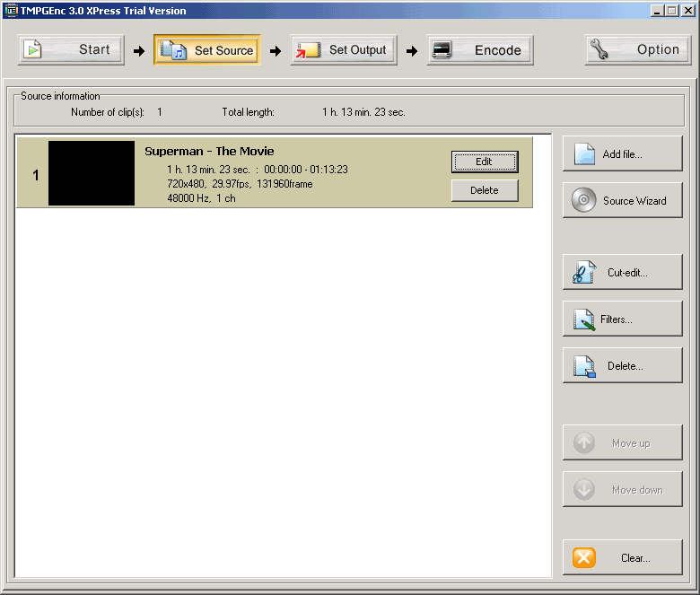Click the TMPGEnc title bar application icon
The image size is (700, 595).
[11, 11]
